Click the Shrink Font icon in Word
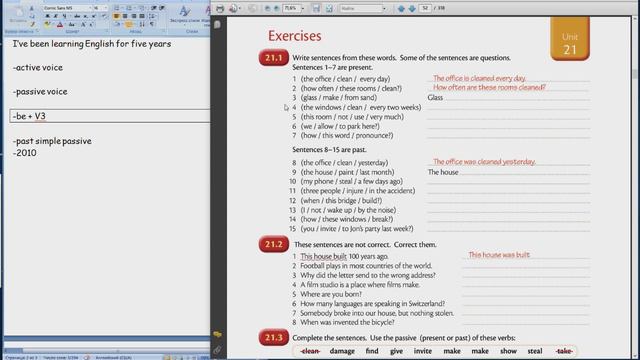Screen dimensions: 640x360 click(91, 24)
